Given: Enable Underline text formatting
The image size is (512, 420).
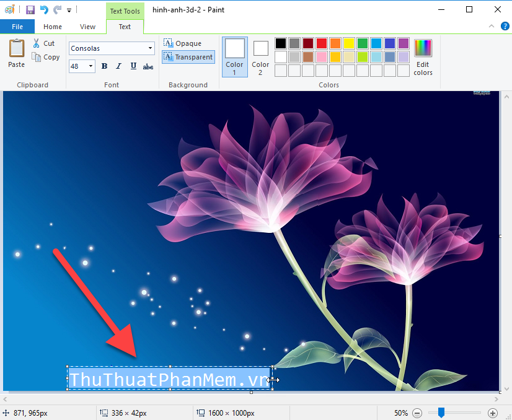Looking at the screenshot, I should 133,66.
